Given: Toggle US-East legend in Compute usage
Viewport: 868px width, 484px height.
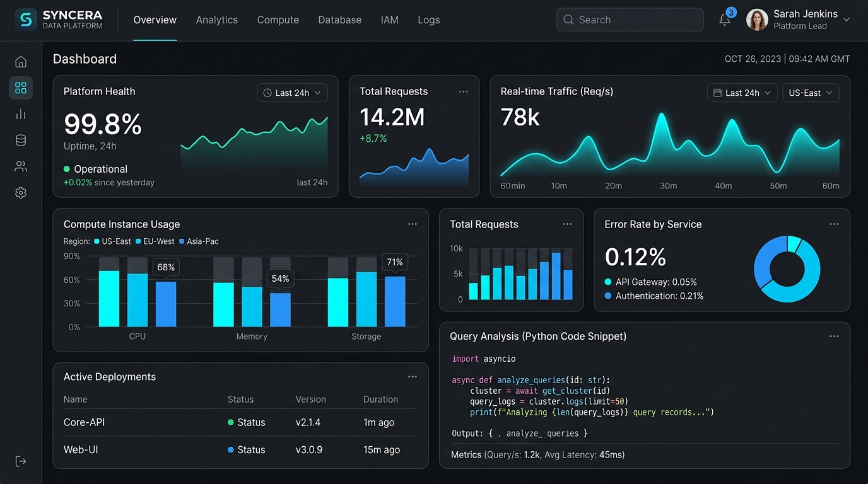Looking at the screenshot, I should click(112, 241).
